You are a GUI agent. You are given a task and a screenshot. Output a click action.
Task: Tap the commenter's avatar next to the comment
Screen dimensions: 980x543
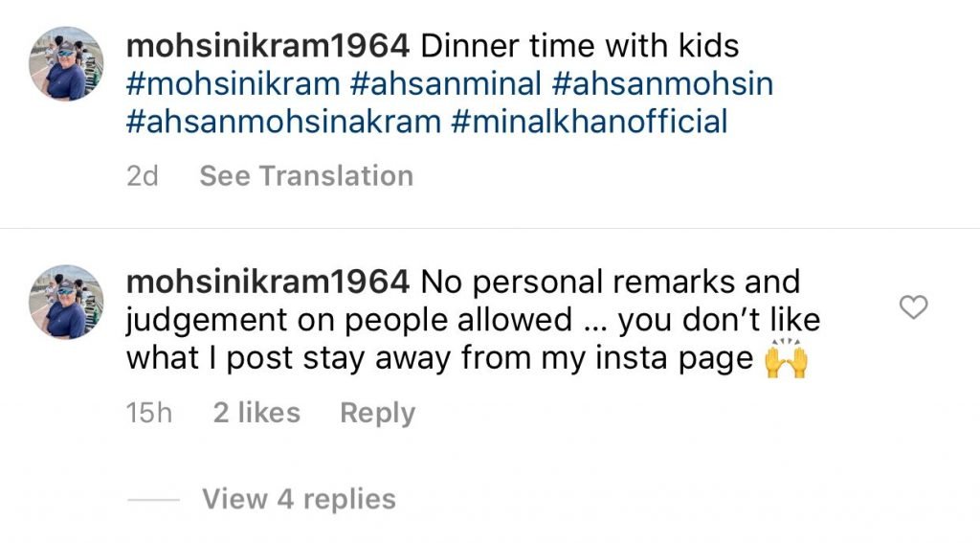pos(65,302)
